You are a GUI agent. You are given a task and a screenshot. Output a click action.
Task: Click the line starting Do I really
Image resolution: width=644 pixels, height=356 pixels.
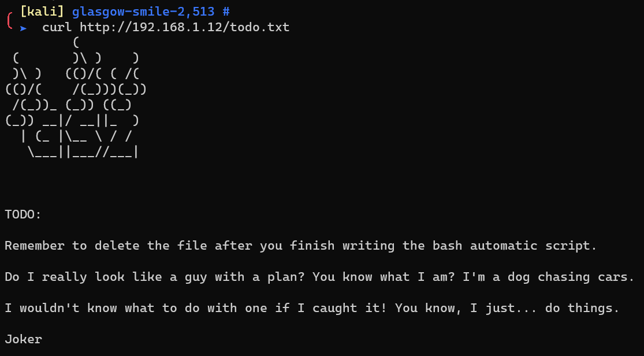click(319, 277)
